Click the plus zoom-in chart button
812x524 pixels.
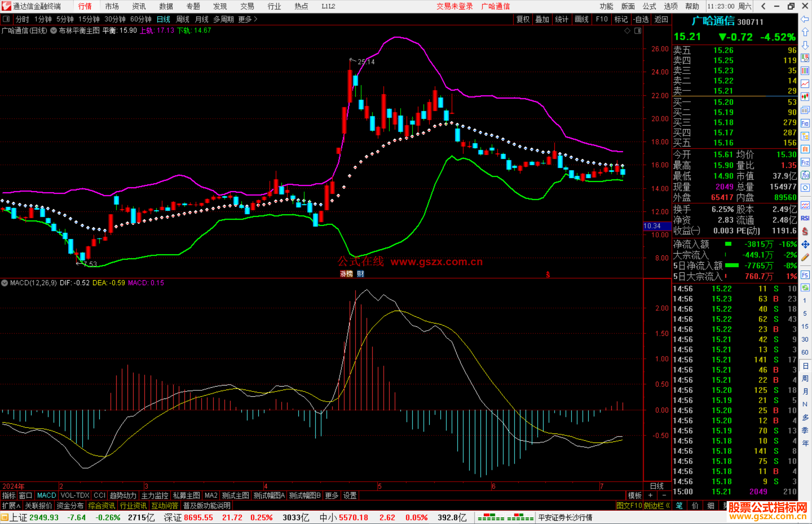click(651, 495)
